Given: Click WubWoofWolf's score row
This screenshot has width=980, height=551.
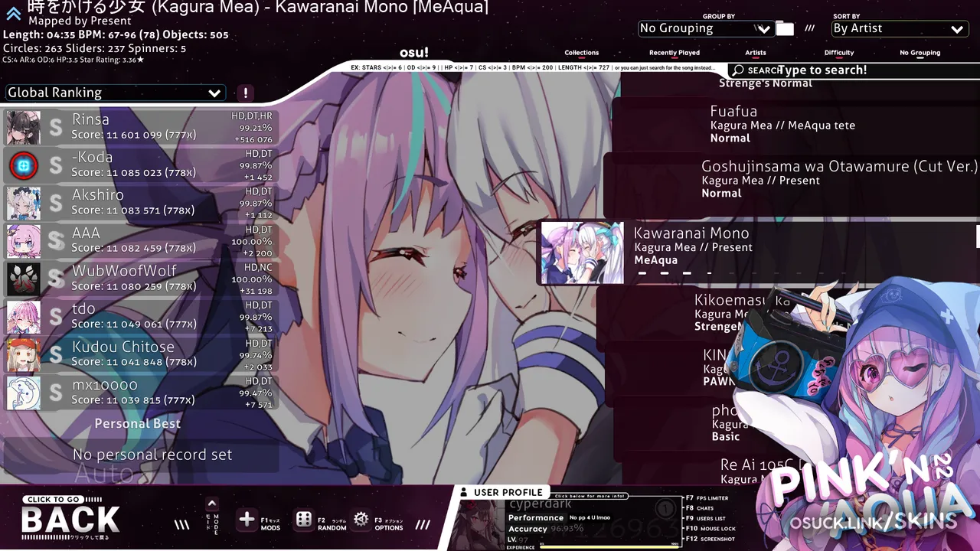Looking at the screenshot, I should pyautogui.click(x=142, y=279).
